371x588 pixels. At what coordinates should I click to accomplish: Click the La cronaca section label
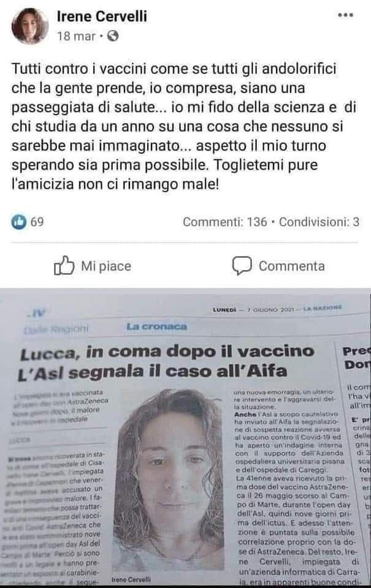156,326
